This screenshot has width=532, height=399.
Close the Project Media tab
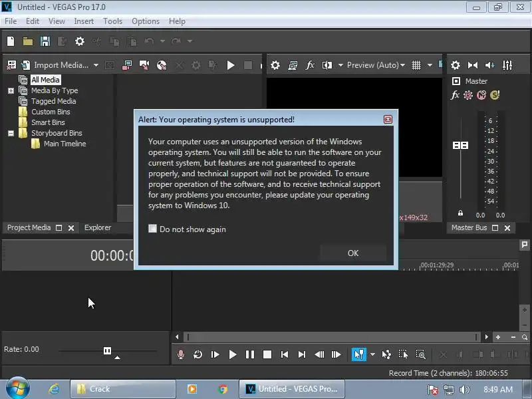[71, 228]
